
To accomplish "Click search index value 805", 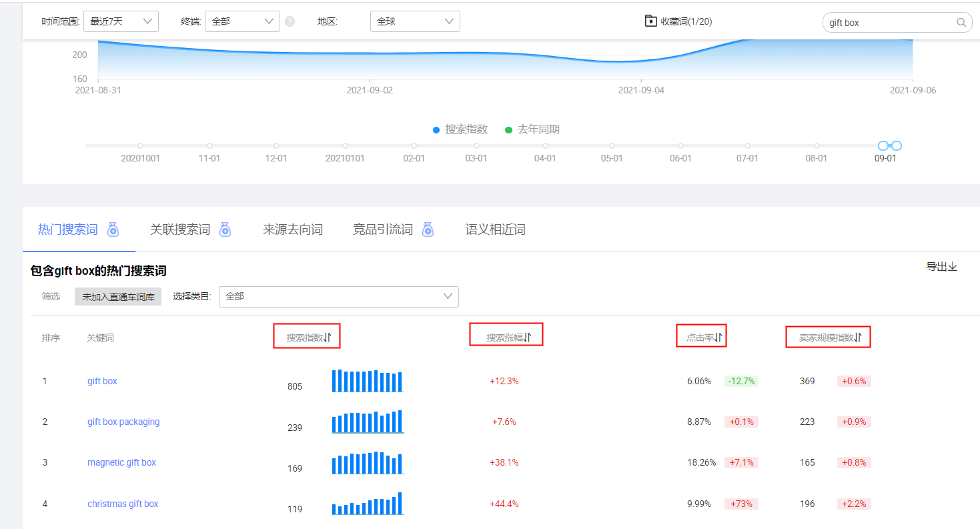I will point(295,386).
